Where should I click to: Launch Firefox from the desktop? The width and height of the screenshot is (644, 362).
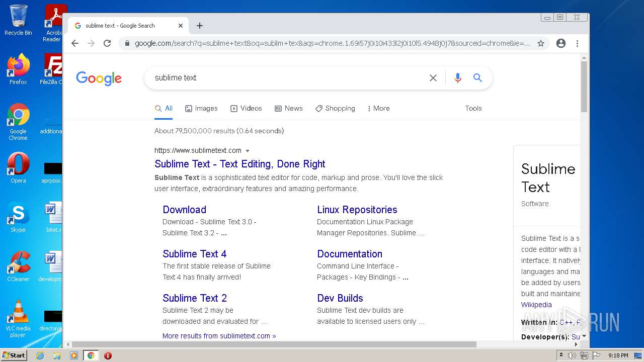18,69
